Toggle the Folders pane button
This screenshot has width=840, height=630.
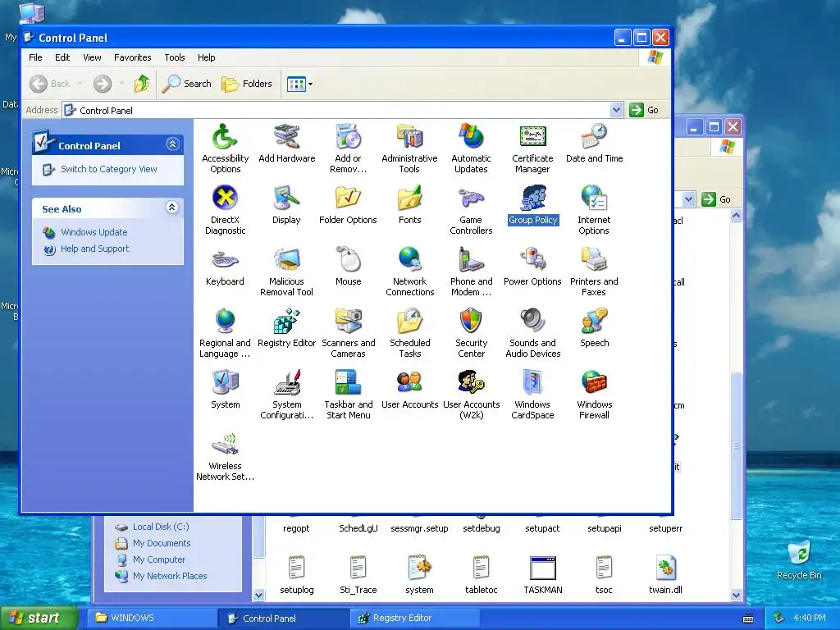(247, 84)
